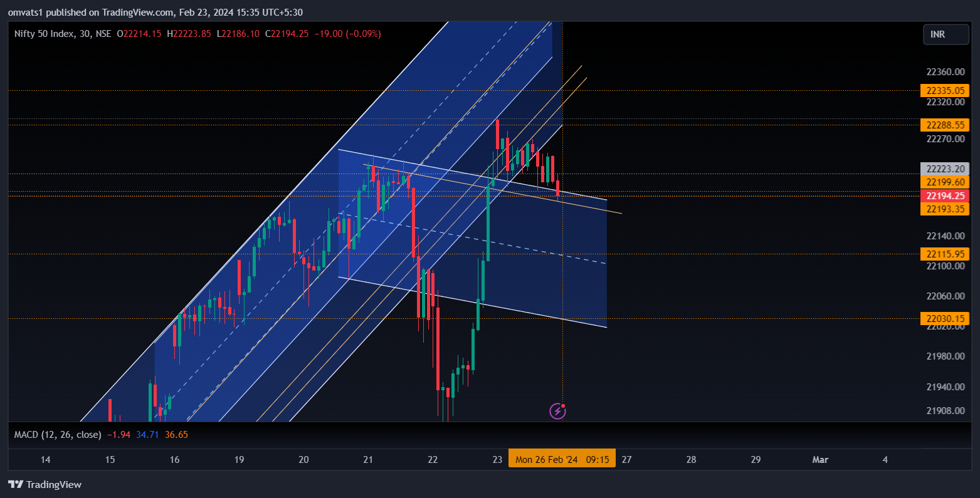This screenshot has width=980, height=498.
Task: Click the 22193.35 orange price label
Action: (945, 209)
